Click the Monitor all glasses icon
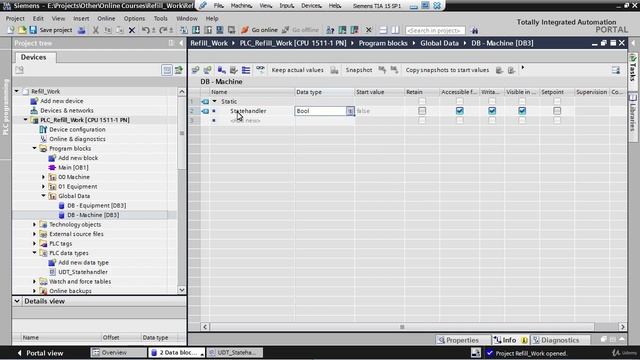This screenshot has height=360, width=640. coord(260,69)
